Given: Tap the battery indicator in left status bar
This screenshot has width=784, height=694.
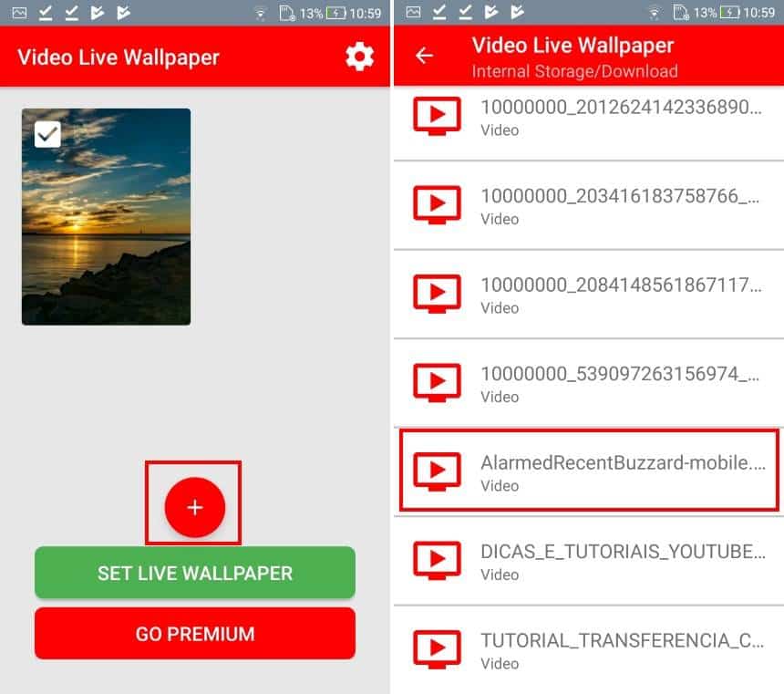Looking at the screenshot, I should point(335,13).
